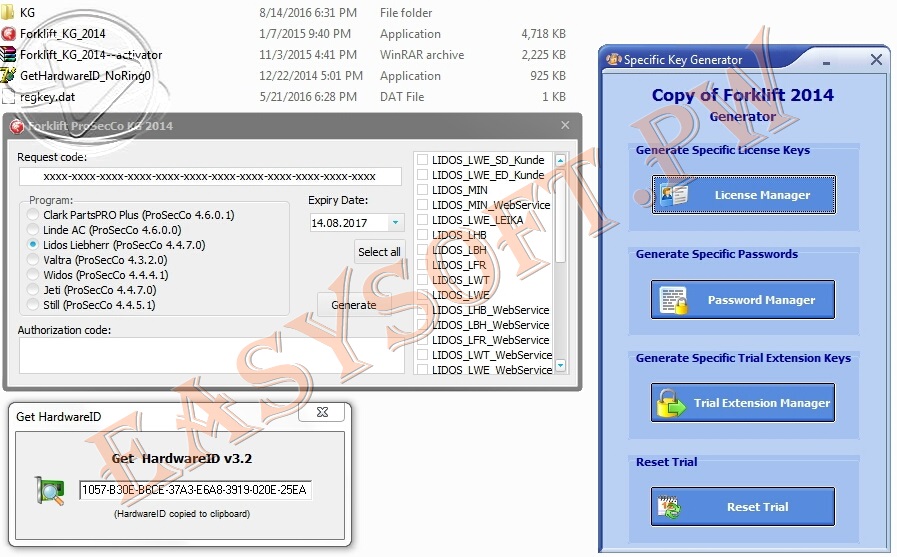The width and height of the screenshot is (897, 557).
Task: Check the LIDOS_LBH_WebService box
Action: (422, 325)
